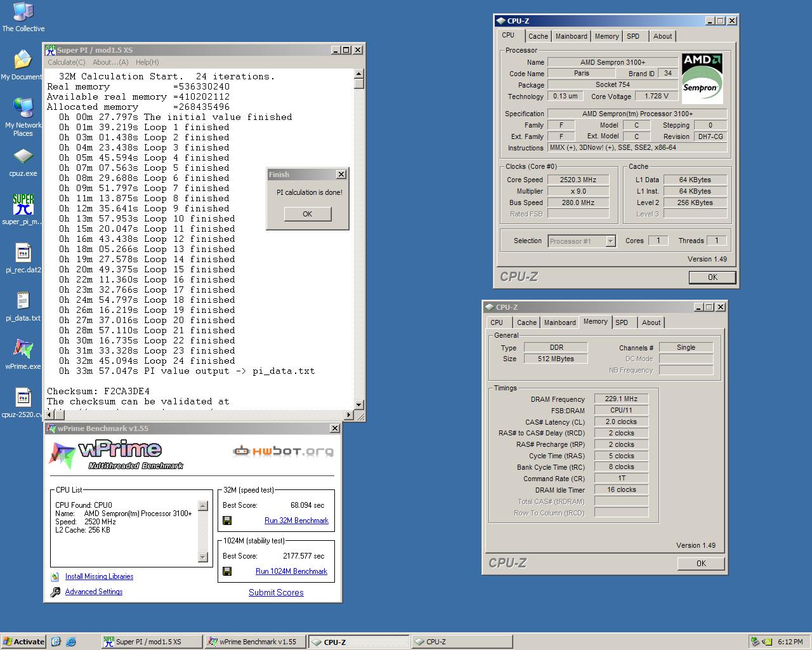The image size is (812, 650).
Task: Click wPrime CPU List scrollbar down arrow
Action: (x=203, y=557)
